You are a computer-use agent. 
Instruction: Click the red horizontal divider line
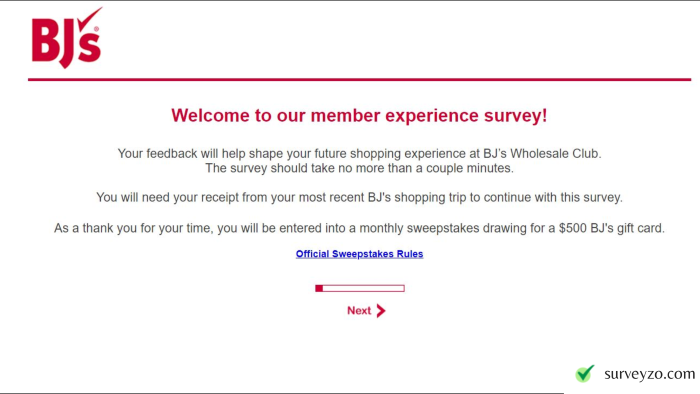pos(359,80)
